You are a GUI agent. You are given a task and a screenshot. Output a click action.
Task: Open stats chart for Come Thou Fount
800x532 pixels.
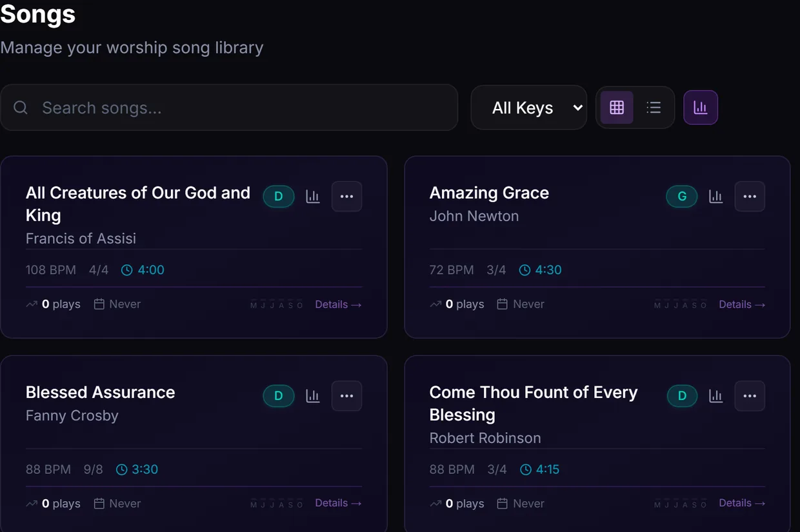[x=716, y=396]
